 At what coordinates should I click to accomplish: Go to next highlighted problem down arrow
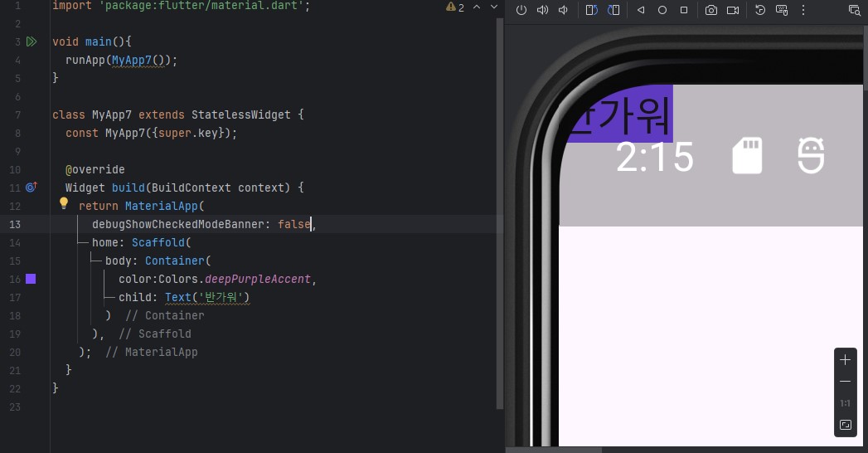pyautogui.click(x=494, y=7)
